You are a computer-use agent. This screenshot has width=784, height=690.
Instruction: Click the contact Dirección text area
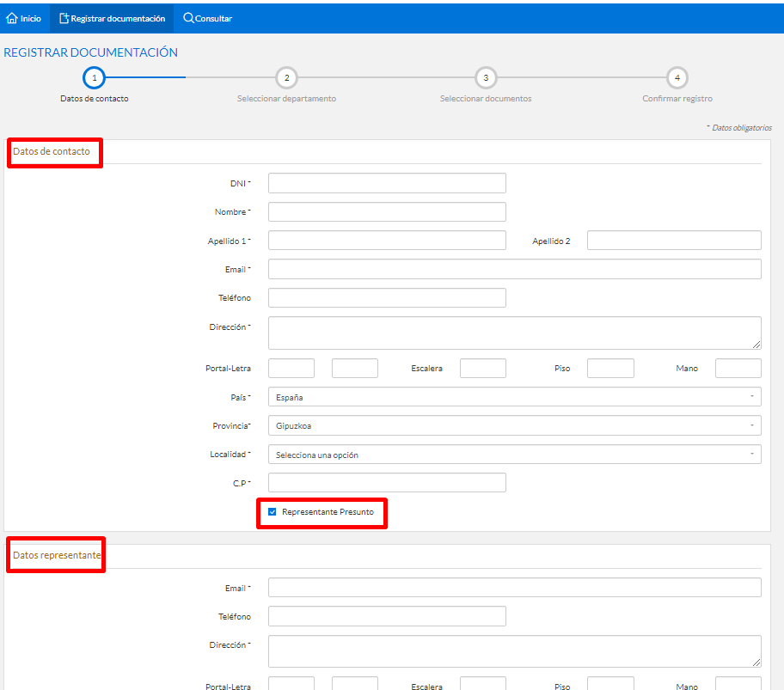[514, 333]
